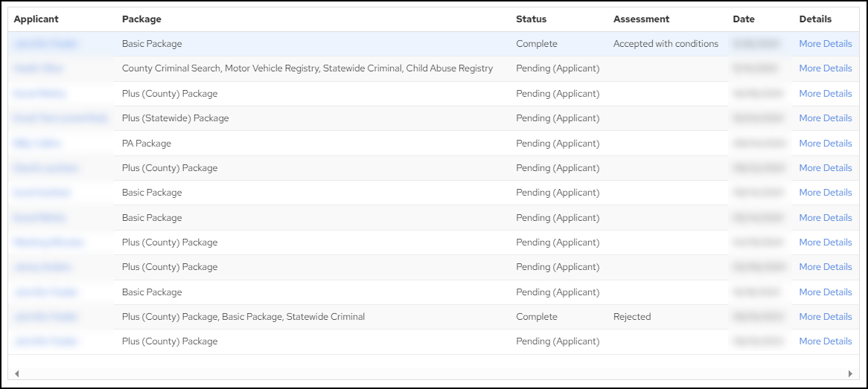868x389 pixels.
Task: Click the right scroll arrow of horizontal scrollbar
Action: click(850, 373)
